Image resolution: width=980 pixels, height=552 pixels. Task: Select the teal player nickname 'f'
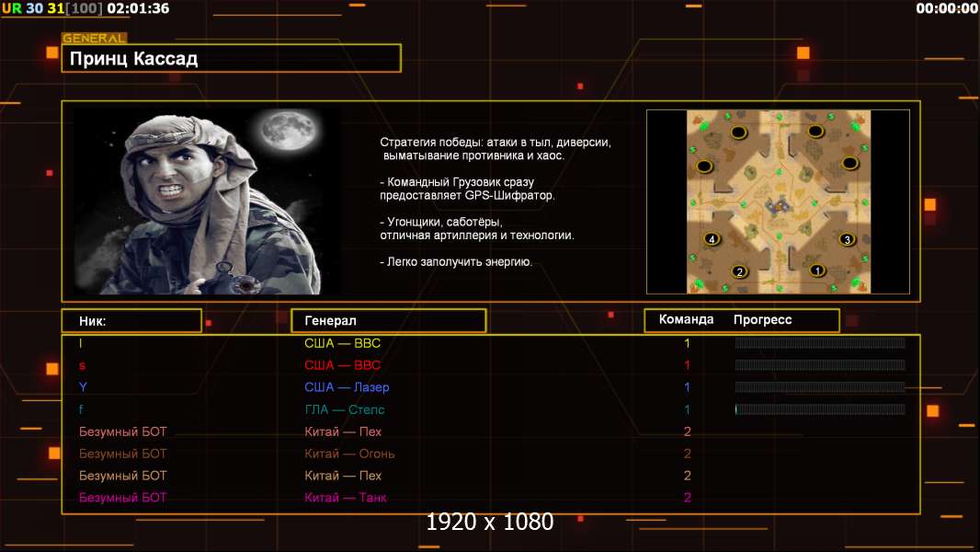pos(81,408)
